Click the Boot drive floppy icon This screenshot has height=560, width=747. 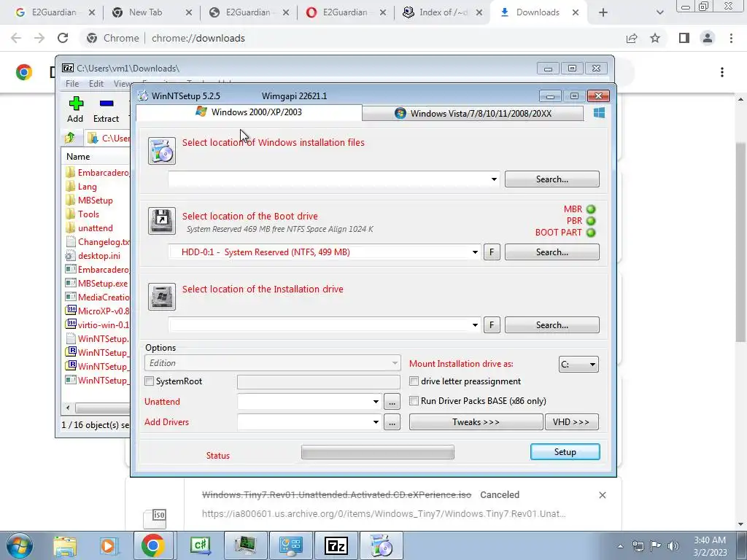tap(161, 220)
